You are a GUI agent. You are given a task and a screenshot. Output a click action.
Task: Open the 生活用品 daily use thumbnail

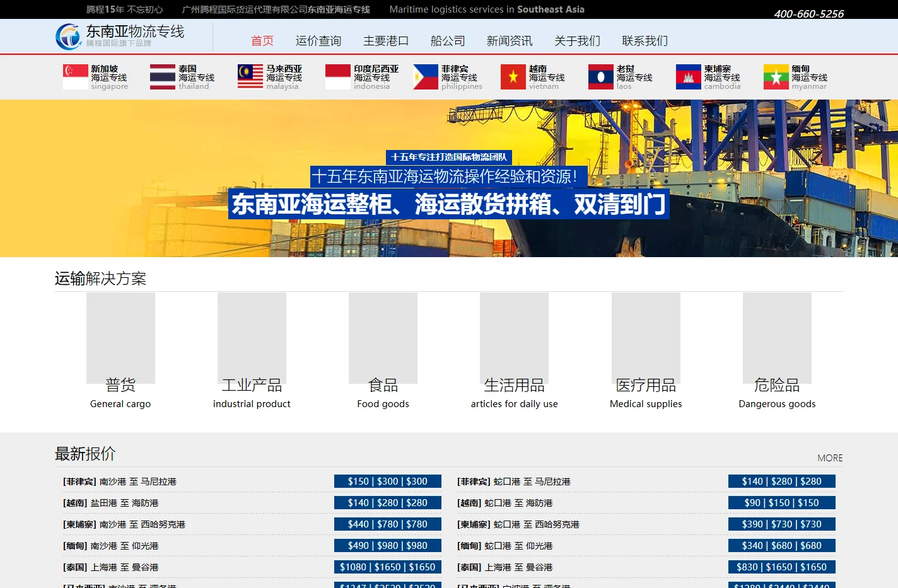coord(514,338)
